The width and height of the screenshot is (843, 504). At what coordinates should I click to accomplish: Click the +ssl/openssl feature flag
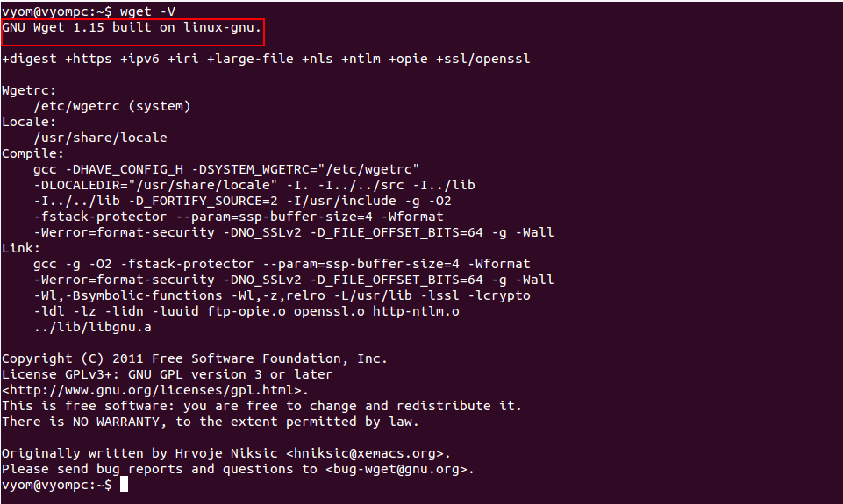(x=482, y=59)
